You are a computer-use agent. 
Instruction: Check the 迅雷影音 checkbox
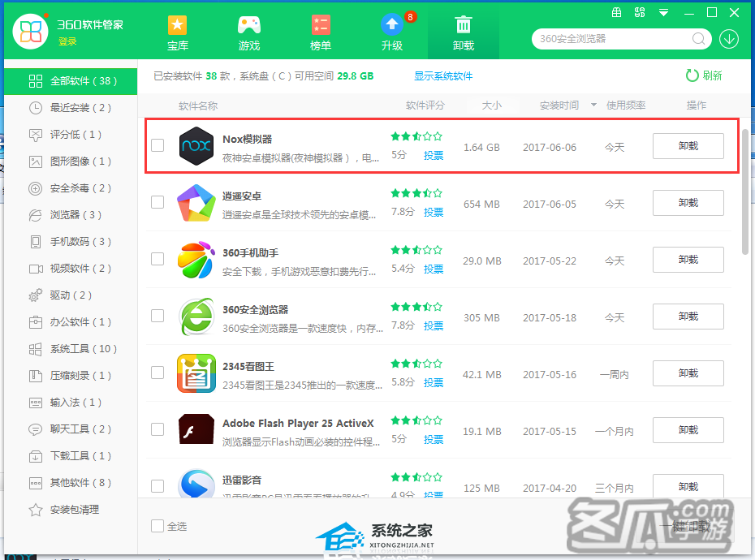(x=157, y=486)
